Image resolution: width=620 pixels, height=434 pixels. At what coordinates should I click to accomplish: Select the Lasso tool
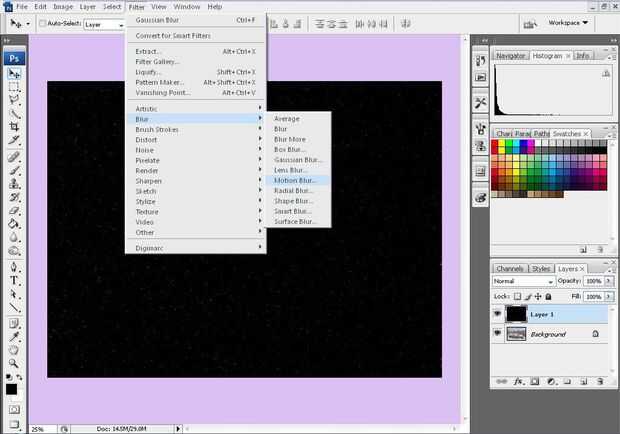coord(14,100)
